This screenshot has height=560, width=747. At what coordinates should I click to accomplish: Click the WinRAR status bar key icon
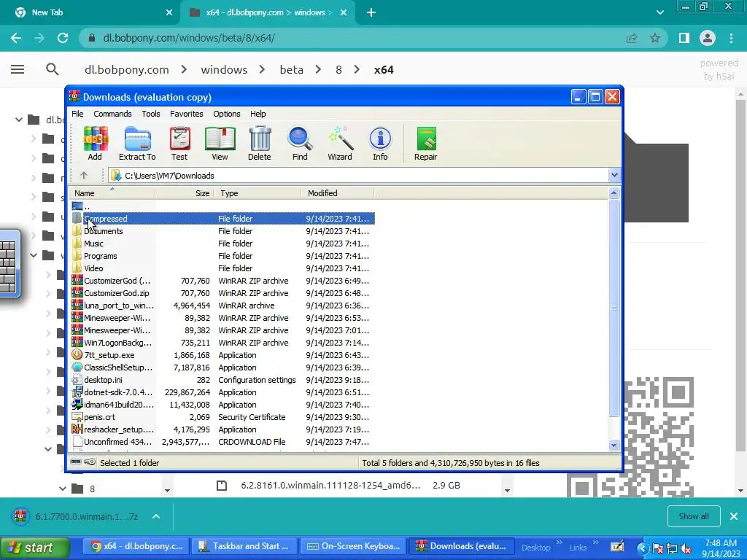click(x=90, y=462)
